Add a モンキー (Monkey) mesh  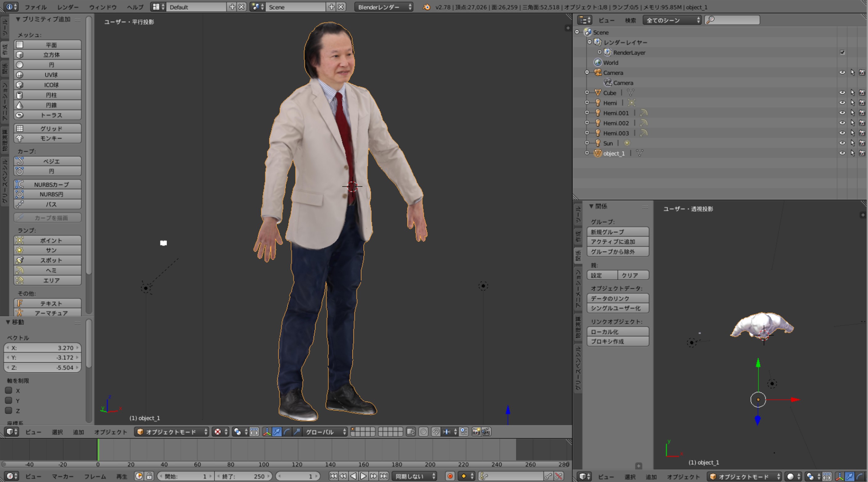click(47, 138)
